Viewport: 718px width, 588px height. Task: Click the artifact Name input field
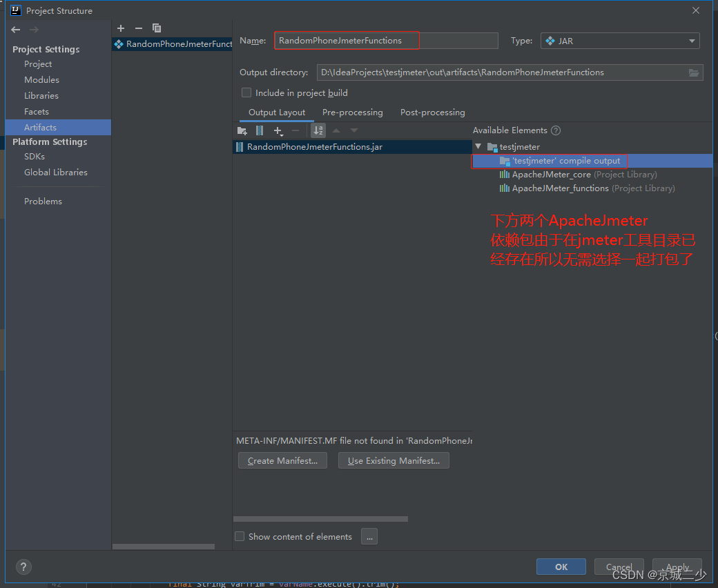(386, 41)
